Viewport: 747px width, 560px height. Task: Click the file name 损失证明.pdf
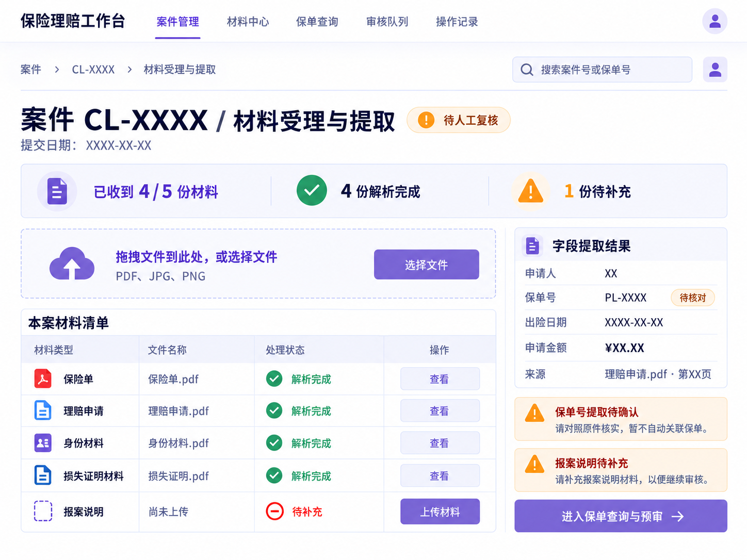coord(178,476)
